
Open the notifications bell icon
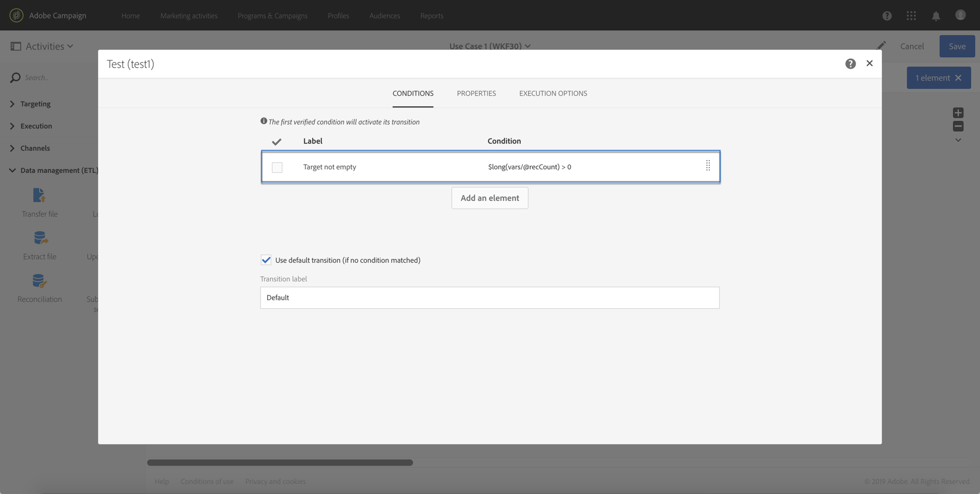tap(936, 16)
